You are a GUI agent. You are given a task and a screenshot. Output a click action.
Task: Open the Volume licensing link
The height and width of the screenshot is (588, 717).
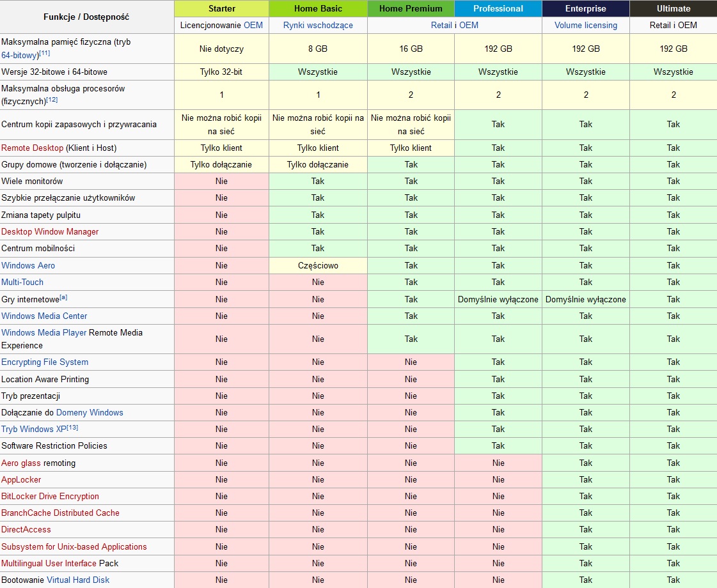pos(586,25)
